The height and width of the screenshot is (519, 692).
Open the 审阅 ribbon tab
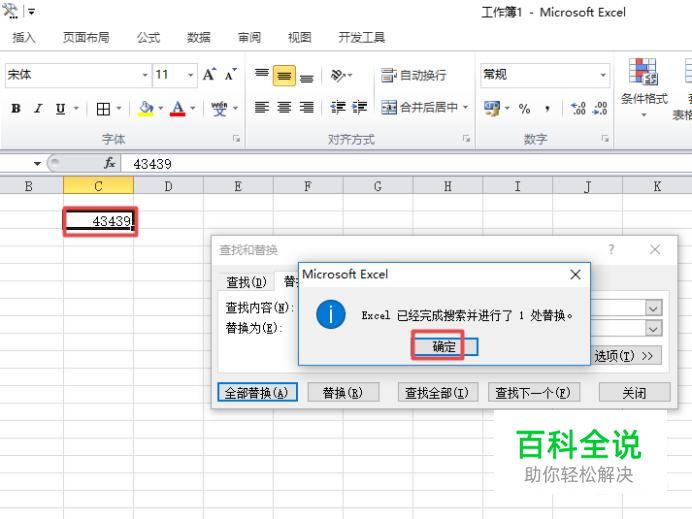(249, 38)
